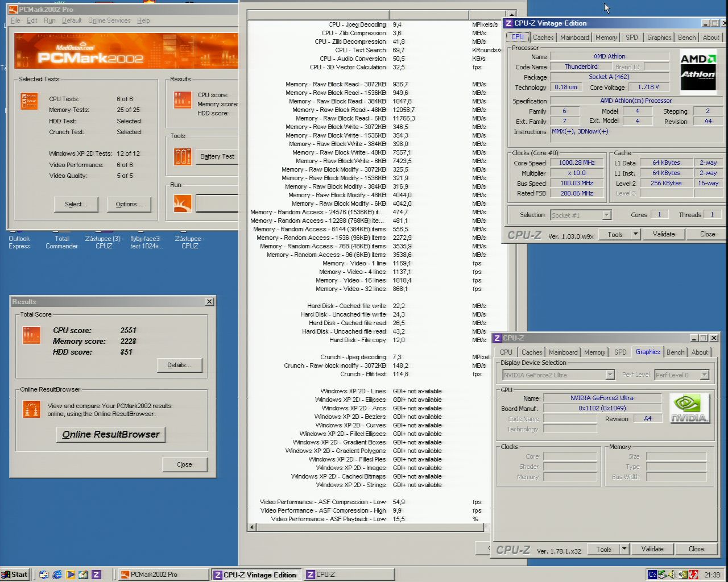This screenshot has height=582, width=728.
Task: Click the red tray icon next to the clock
Action: coord(693,575)
